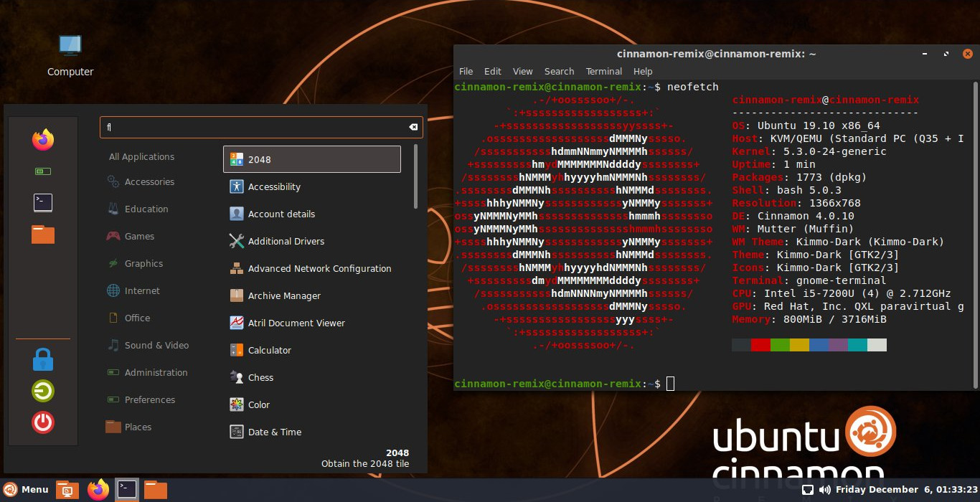
Task: Open Terminal from the menu favorites sidebar
Action: pyautogui.click(x=43, y=203)
